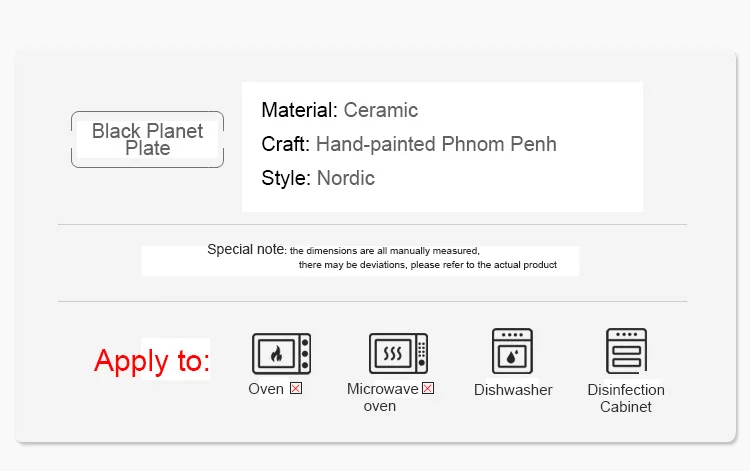The width and height of the screenshot is (750, 471).
Task: Click the 'Oven' caption text
Action: (x=266, y=389)
